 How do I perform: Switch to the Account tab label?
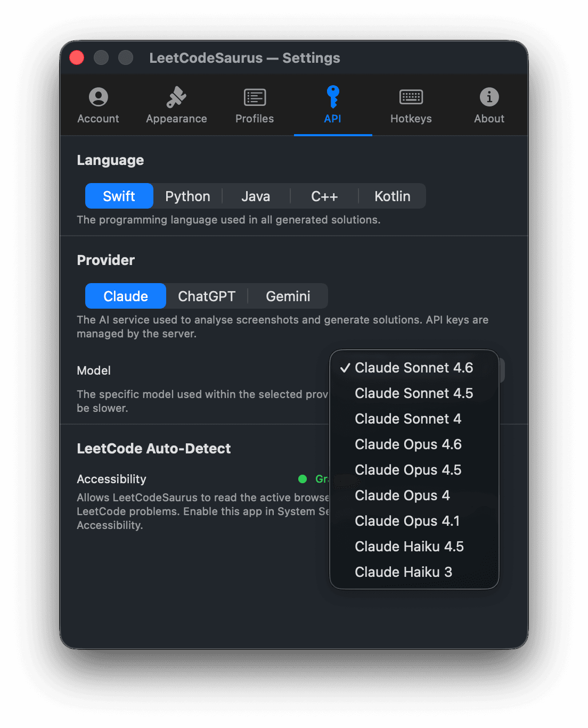[x=99, y=119]
